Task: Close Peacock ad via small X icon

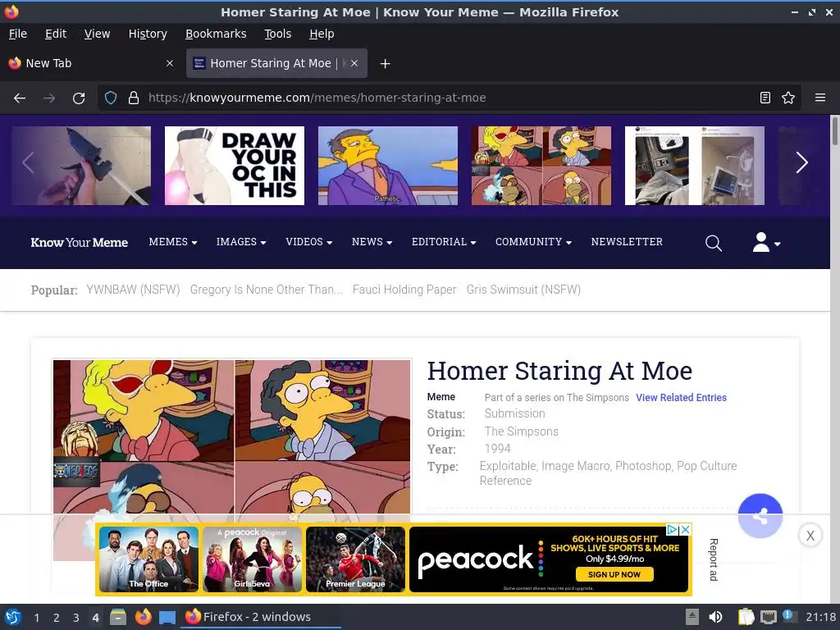Action: coord(685,530)
